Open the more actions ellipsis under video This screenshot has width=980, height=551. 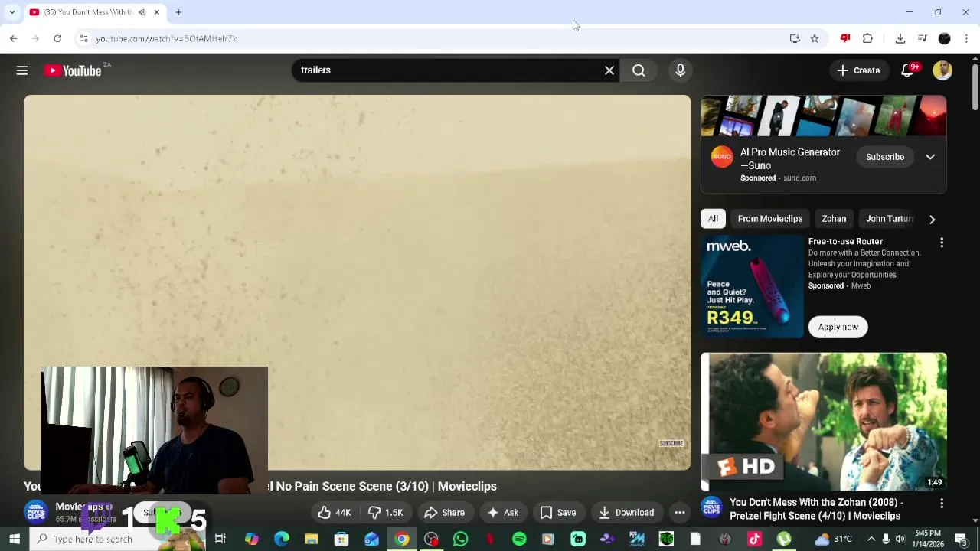point(680,513)
